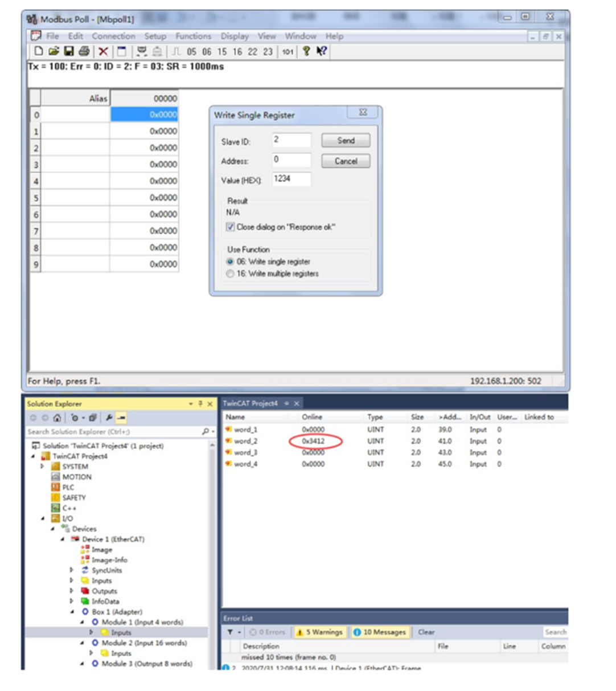616x691 pixels.
Task: Click the yellow question mark help icon
Action: tap(306, 51)
